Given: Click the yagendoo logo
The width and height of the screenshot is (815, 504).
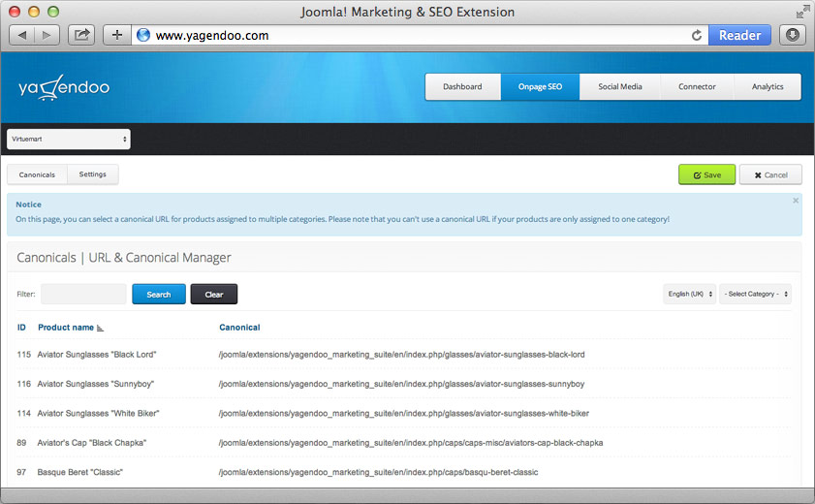Looking at the screenshot, I should click(64, 87).
